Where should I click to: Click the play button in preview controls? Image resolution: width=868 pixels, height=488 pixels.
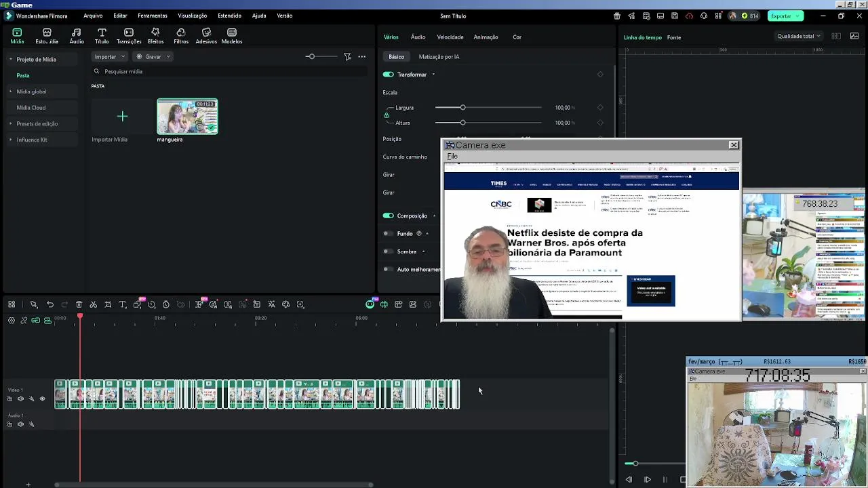[647, 480]
